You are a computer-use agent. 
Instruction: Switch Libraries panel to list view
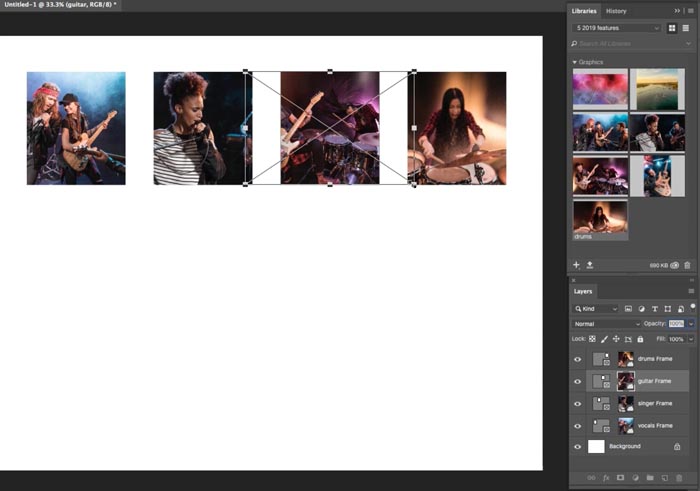pos(686,28)
